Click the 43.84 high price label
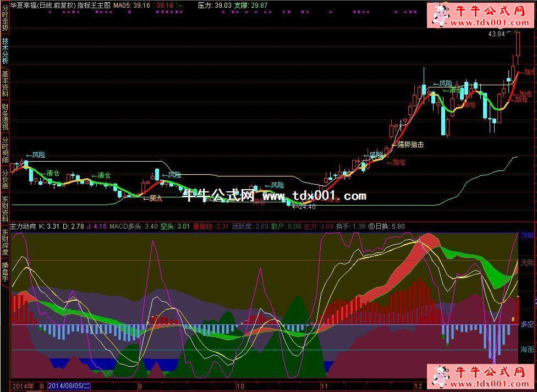537x392 pixels. click(496, 34)
